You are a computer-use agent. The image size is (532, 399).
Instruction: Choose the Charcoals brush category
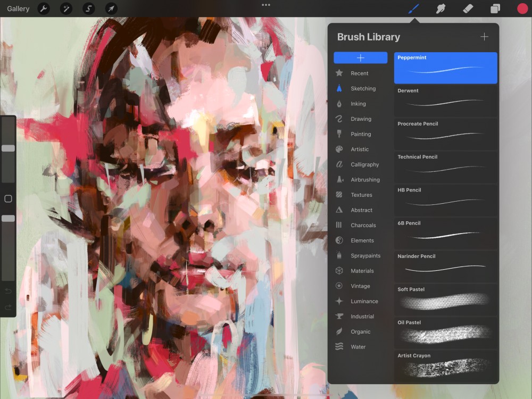[x=363, y=226]
